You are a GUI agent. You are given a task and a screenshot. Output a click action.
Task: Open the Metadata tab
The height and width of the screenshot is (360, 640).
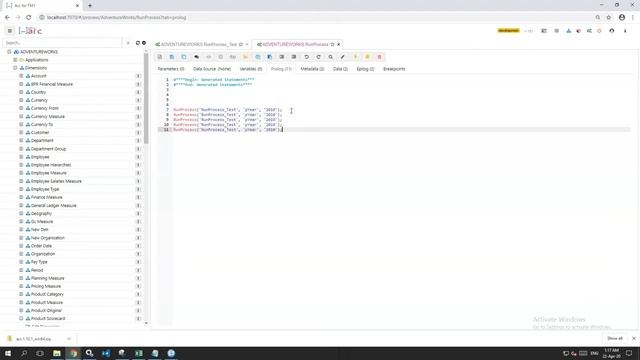[x=312, y=69]
